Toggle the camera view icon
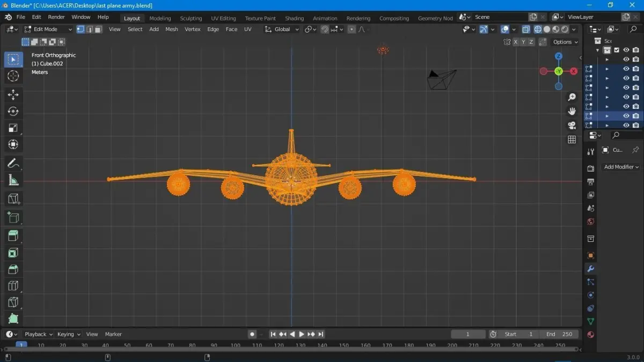The image size is (644, 362). pyautogui.click(x=572, y=125)
